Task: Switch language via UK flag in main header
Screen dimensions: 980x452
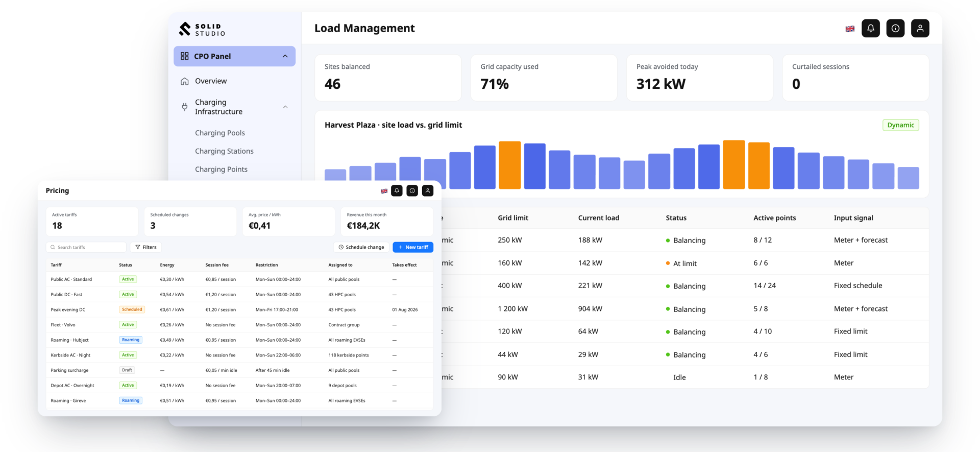Action: coord(850,29)
